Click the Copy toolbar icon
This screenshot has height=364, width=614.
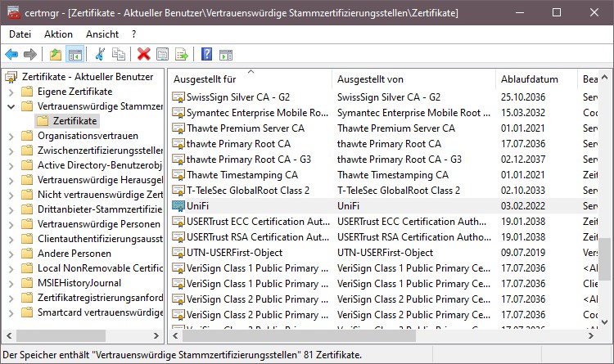pyautogui.click(x=118, y=54)
